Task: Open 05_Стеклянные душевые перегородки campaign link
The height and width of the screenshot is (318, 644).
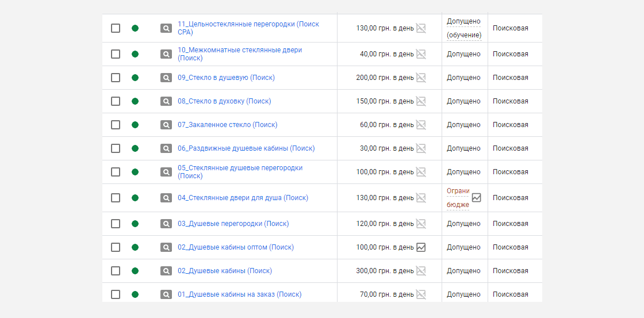Action: coord(240,172)
